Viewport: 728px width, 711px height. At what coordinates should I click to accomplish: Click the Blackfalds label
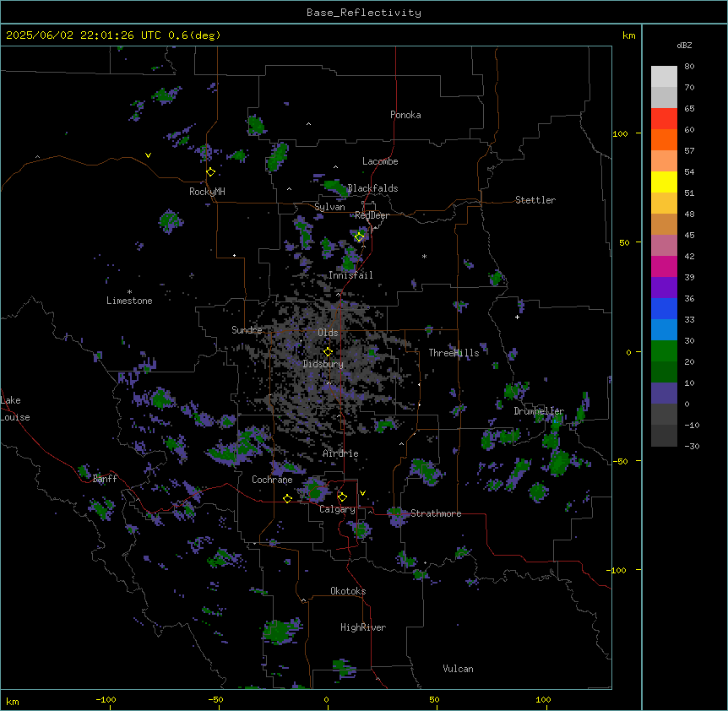[x=372, y=188]
